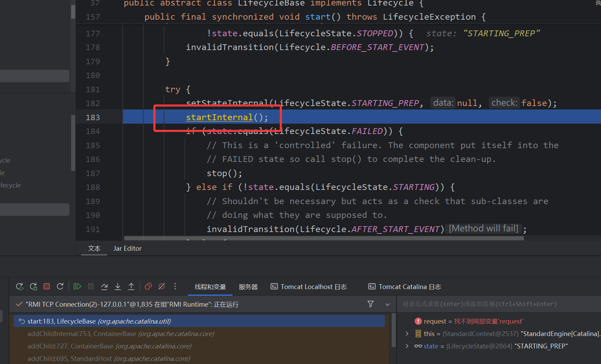This screenshot has width=601, height=364.
Task: Click the Step Out up-arrow icon
Action: coord(131,286)
